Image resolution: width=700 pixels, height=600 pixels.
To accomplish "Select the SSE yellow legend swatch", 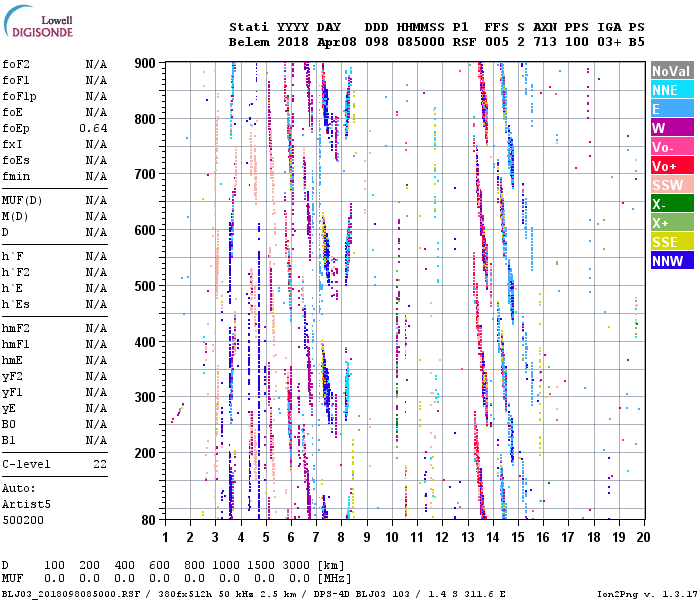I will (672, 242).
